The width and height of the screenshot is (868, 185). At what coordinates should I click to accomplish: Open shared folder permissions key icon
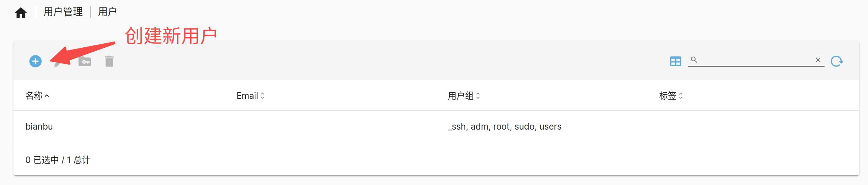[x=85, y=61]
